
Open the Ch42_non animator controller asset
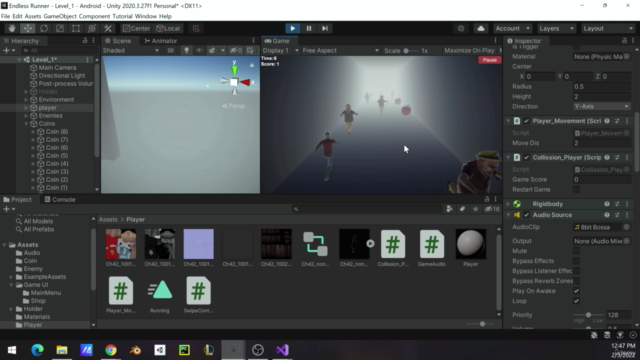315,248
